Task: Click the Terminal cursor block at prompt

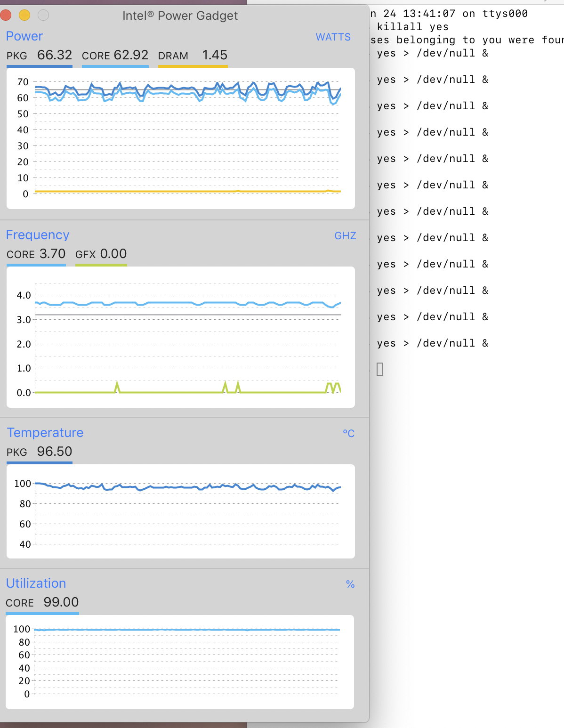Action: pyautogui.click(x=380, y=369)
